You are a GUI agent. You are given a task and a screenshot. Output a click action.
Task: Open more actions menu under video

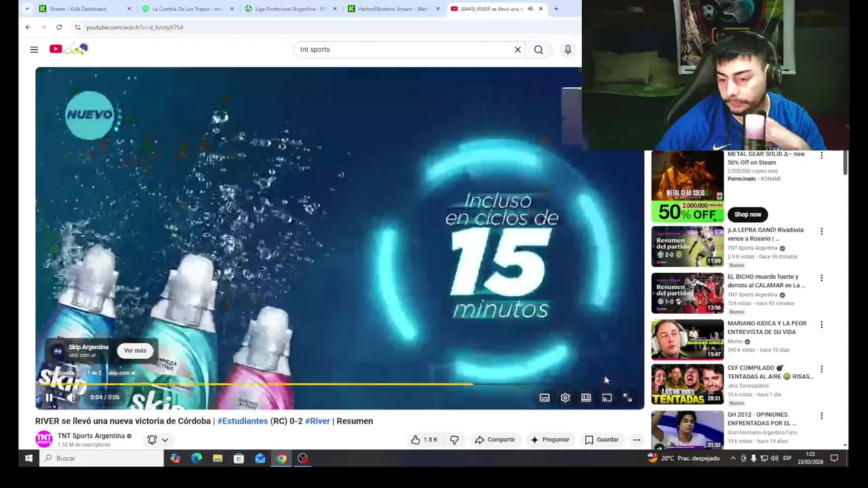(x=637, y=440)
